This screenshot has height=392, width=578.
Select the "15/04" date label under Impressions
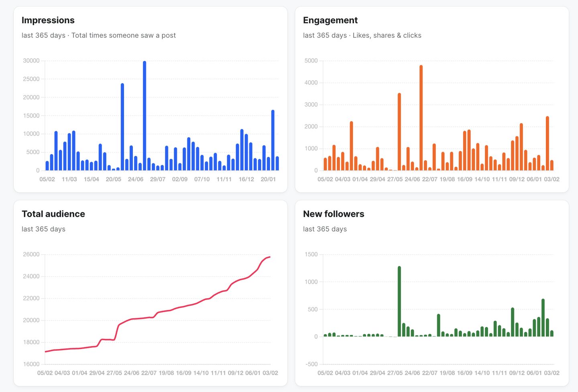(91, 179)
